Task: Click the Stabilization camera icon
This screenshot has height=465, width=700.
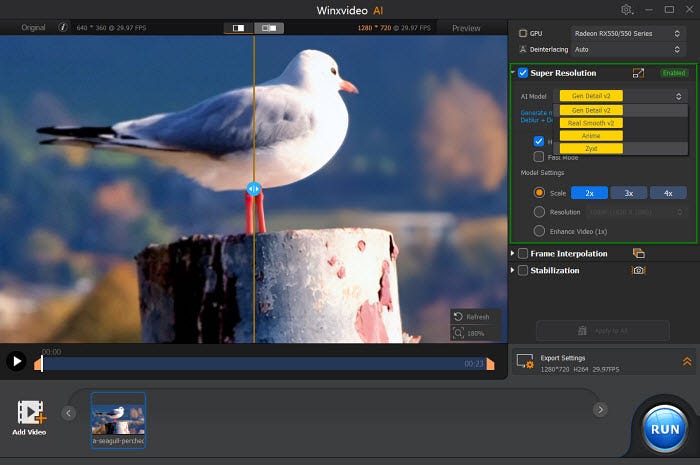Action: [638, 270]
